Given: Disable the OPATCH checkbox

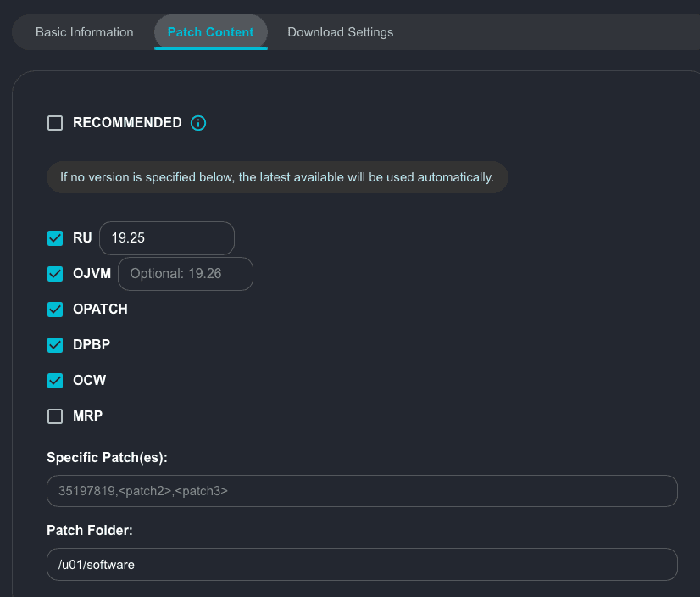Looking at the screenshot, I should [x=55, y=310].
